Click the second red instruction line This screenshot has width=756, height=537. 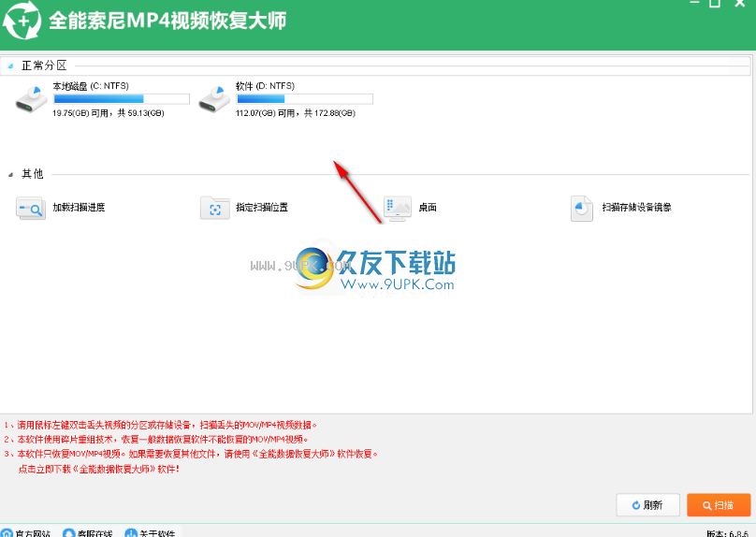pyautogui.click(x=156, y=440)
